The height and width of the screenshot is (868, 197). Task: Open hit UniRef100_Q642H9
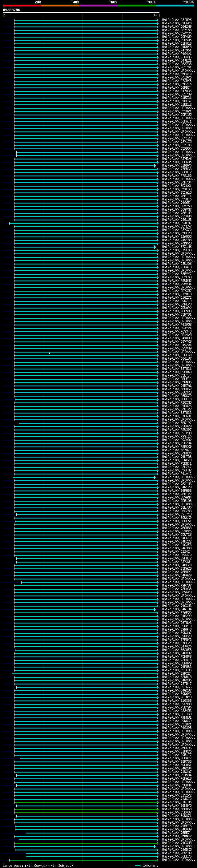click(177, 26)
